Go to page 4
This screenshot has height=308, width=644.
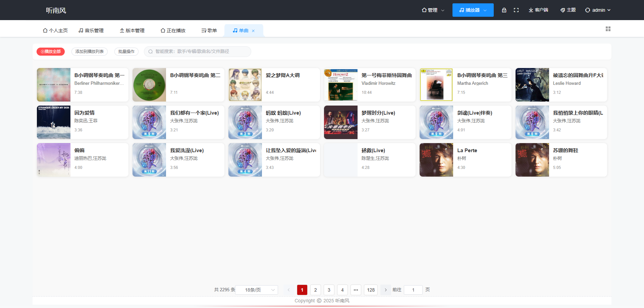click(x=342, y=290)
